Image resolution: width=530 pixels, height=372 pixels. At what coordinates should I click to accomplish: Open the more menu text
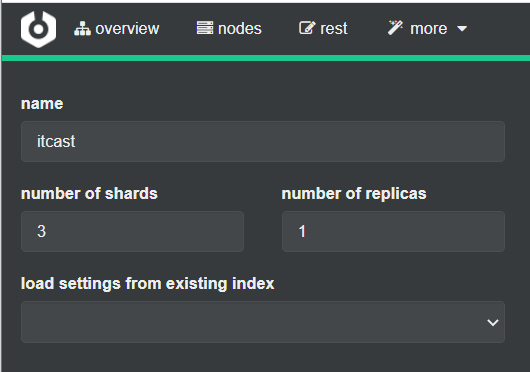tap(429, 28)
